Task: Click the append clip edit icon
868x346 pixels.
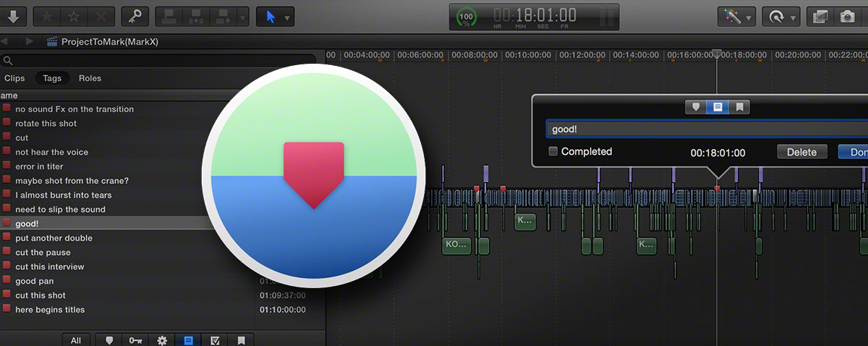Action: 222,16
